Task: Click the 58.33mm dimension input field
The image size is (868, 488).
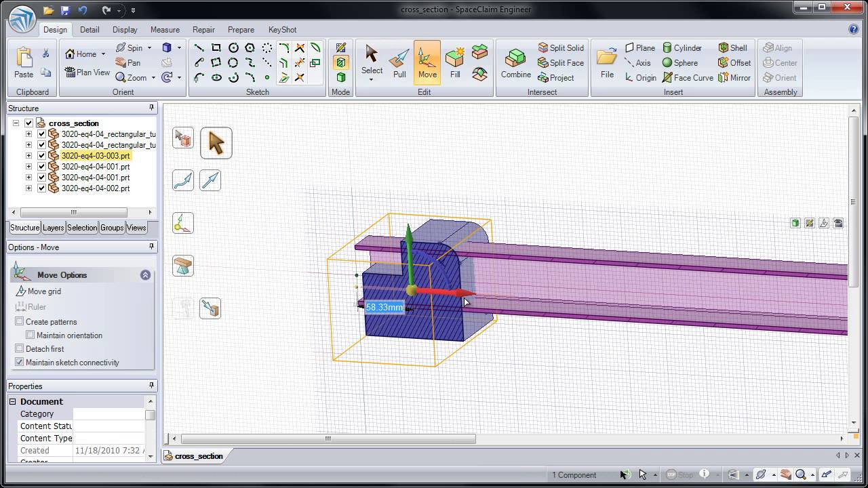Action: tap(384, 307)
